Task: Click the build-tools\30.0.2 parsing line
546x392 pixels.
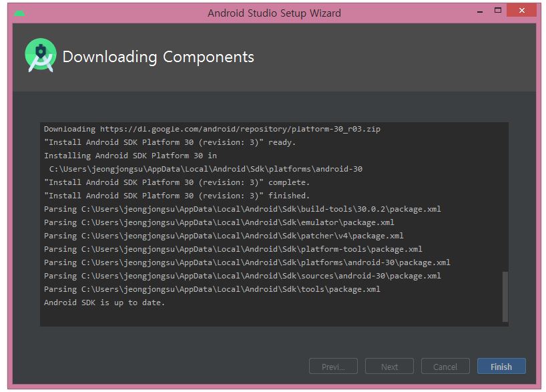Action: (x=242, y=209)
